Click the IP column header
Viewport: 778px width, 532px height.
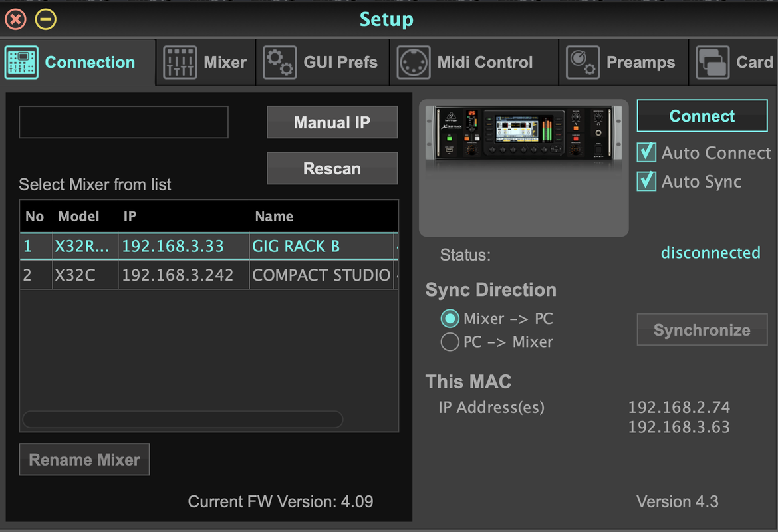(x=130, y=216)
